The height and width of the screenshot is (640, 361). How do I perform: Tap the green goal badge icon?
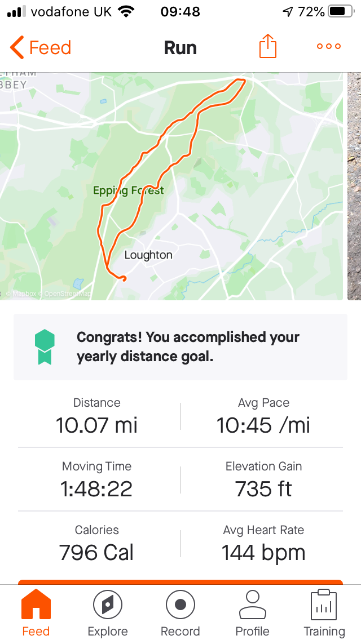tap(45, 347)
